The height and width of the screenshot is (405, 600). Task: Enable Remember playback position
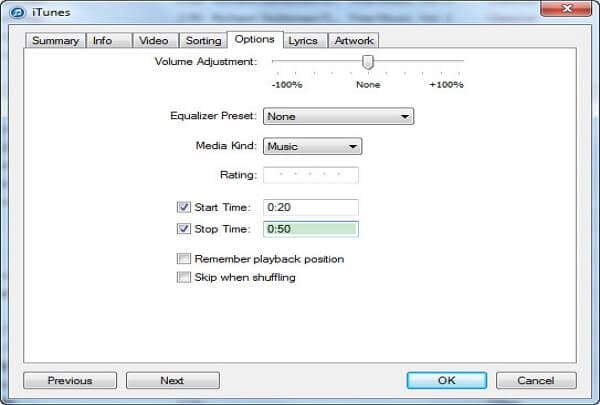(184, 259)
